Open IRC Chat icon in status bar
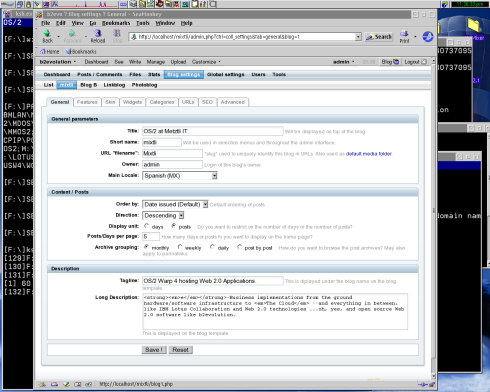 click(x=89, y=384)
